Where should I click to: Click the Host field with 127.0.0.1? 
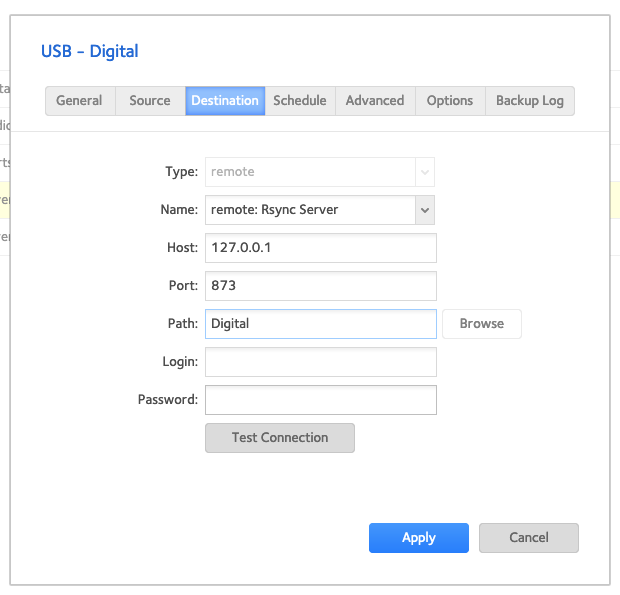click(320, 248)
